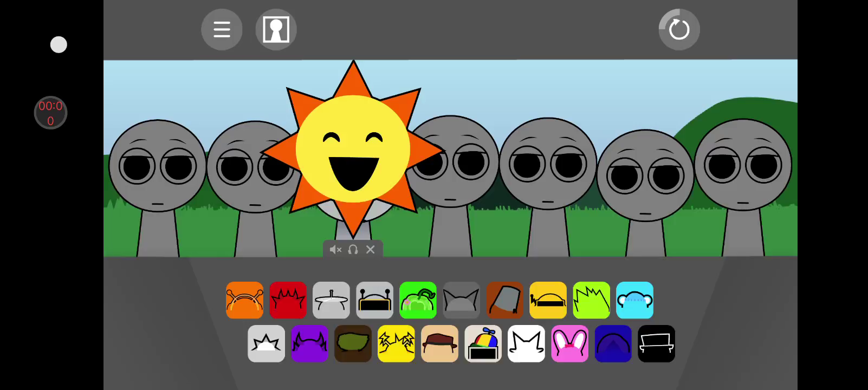Open the hamburger menu
868x390 pixels.
(222, 29)
